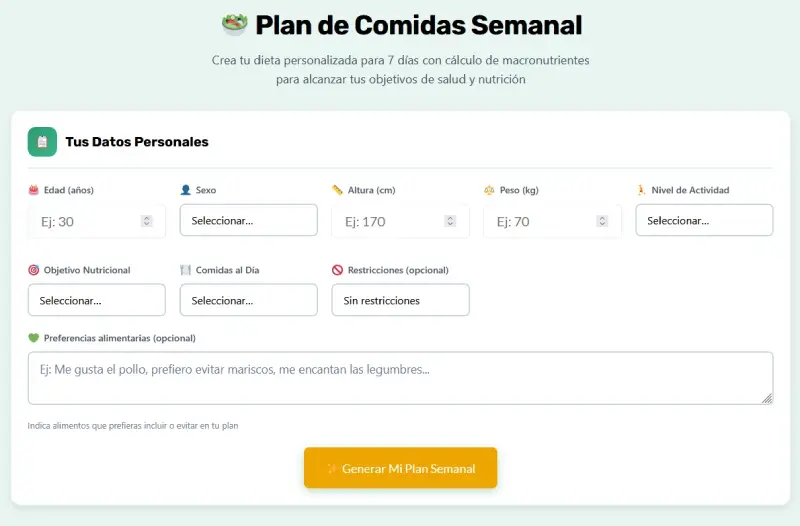800x526 pixels.
Task: Click the scale icon next to Peso
Action: coord(489,190)
